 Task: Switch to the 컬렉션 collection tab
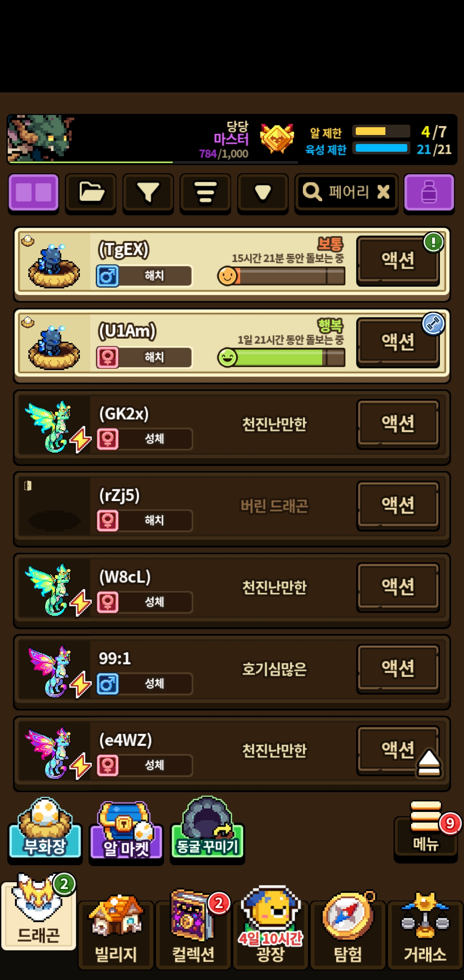(x=193, y=931)
